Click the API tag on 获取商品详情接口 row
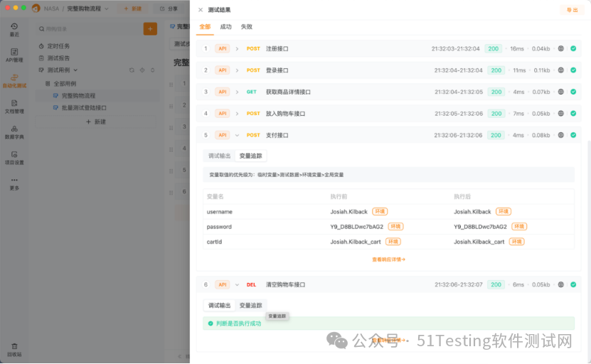Screen dimensions: 591x364 click(x=223, y=92)
